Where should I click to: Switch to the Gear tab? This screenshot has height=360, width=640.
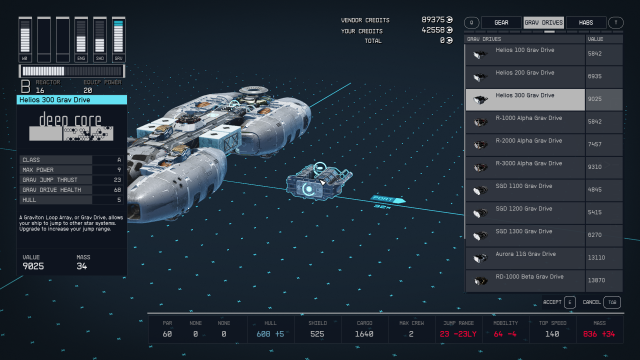pos(501,22)
